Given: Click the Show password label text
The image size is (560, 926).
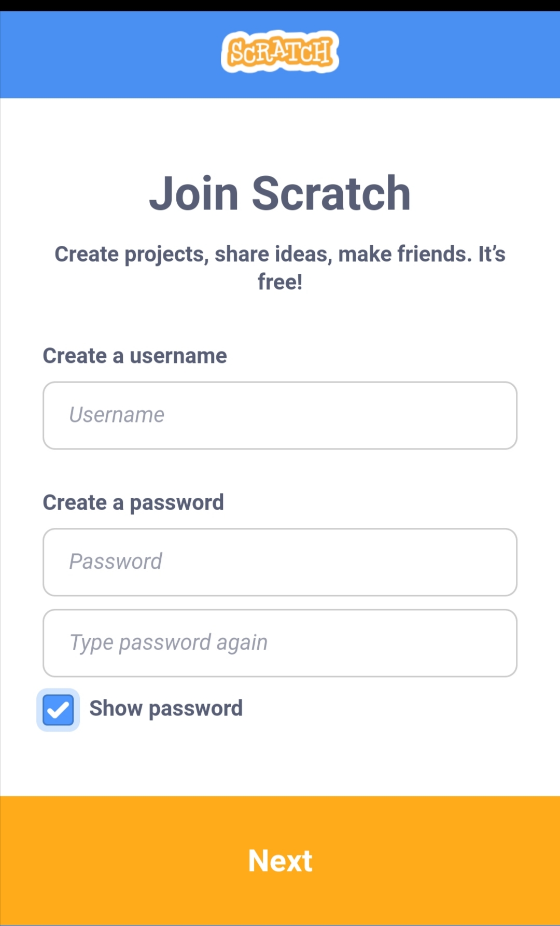Looking at the screenshot, I should (x=166, y=708).
